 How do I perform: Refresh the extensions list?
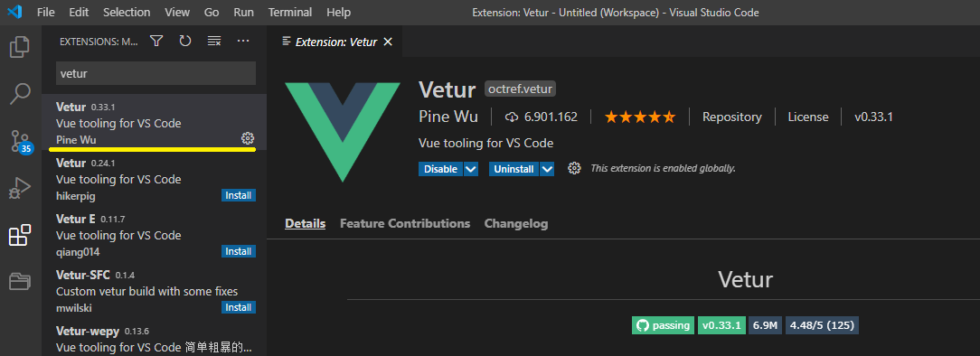pyautogui.click(x=185, y=42)
